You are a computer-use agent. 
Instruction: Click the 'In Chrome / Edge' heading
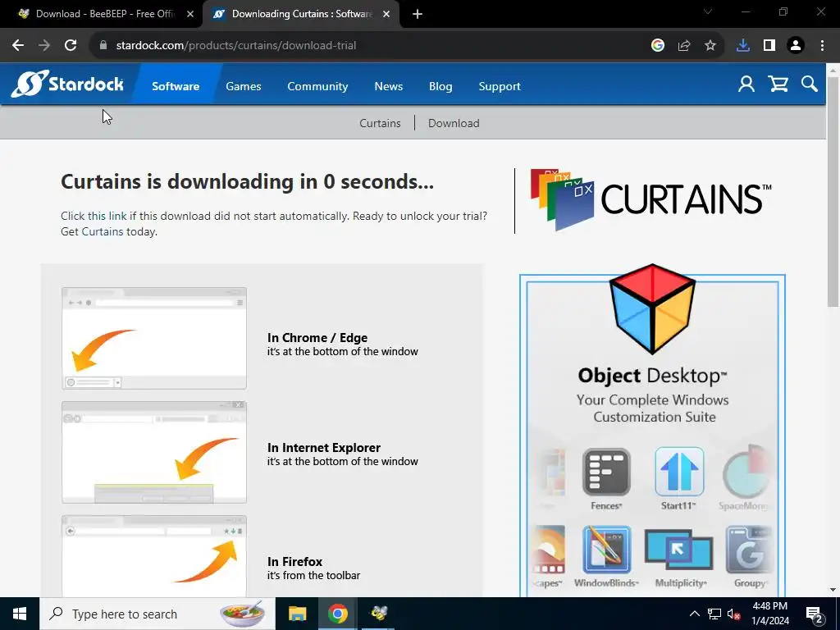[317, 337]
